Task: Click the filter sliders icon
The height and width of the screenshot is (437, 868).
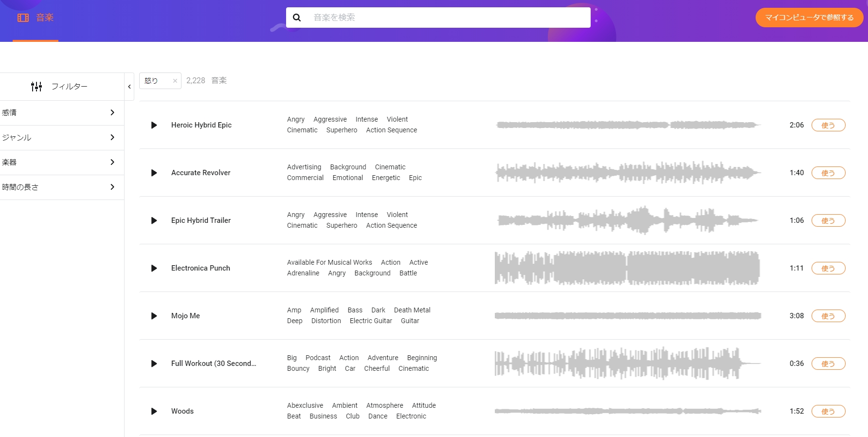Action: [x=36, y=87]
